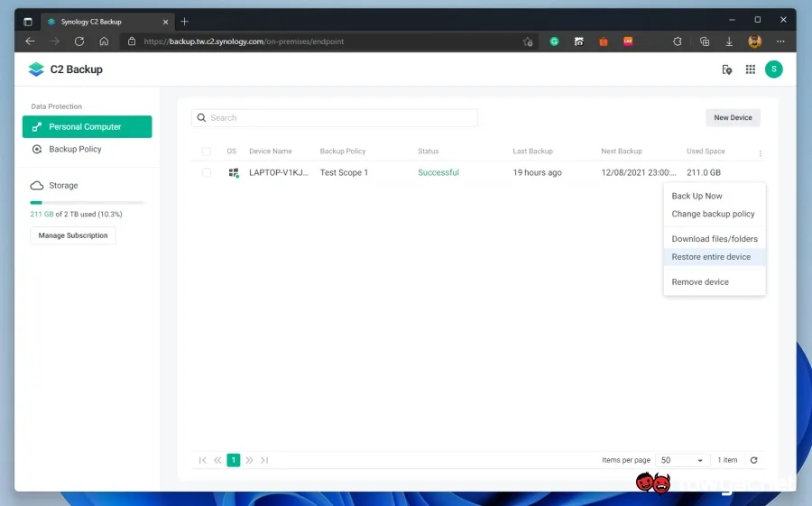Open the column options kebab menu
Viewport: 812px width, 506px height.
[761, 153]
